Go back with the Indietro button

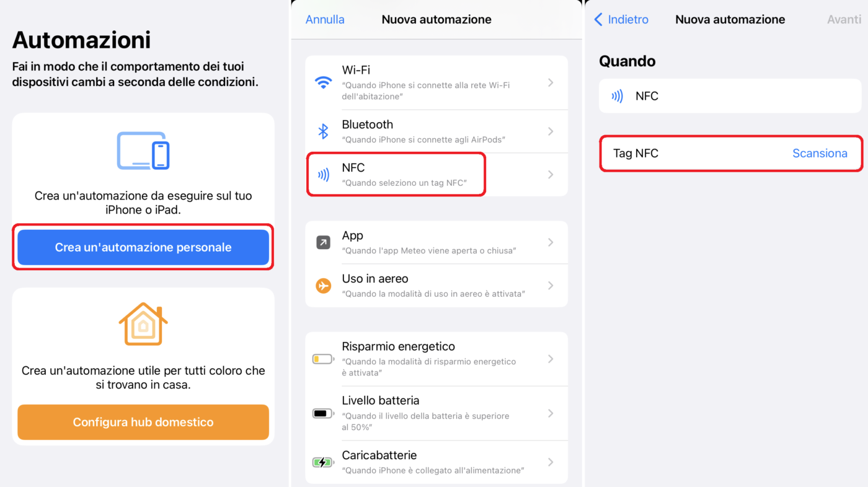pos(621,20)
